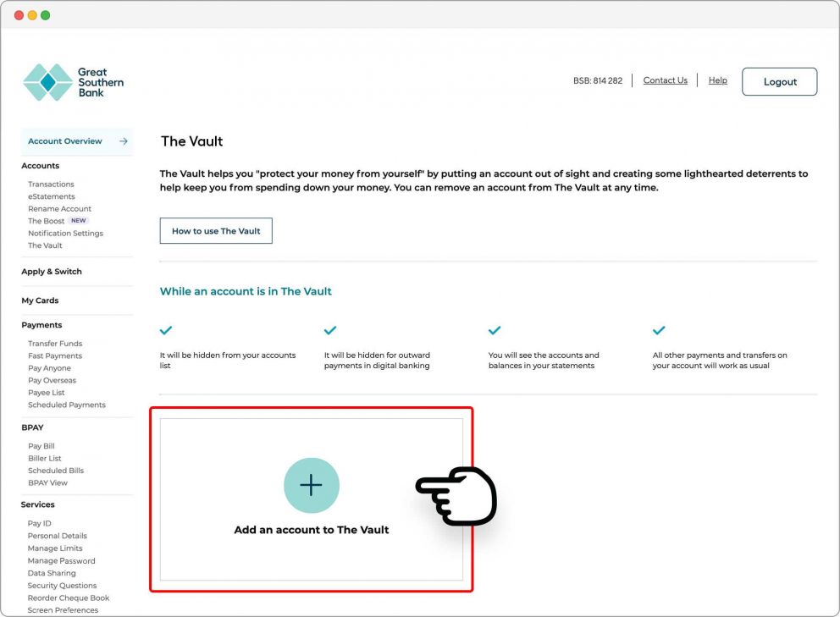
Task: Open Pay ID under Services
Action: (x=39, y=524)
